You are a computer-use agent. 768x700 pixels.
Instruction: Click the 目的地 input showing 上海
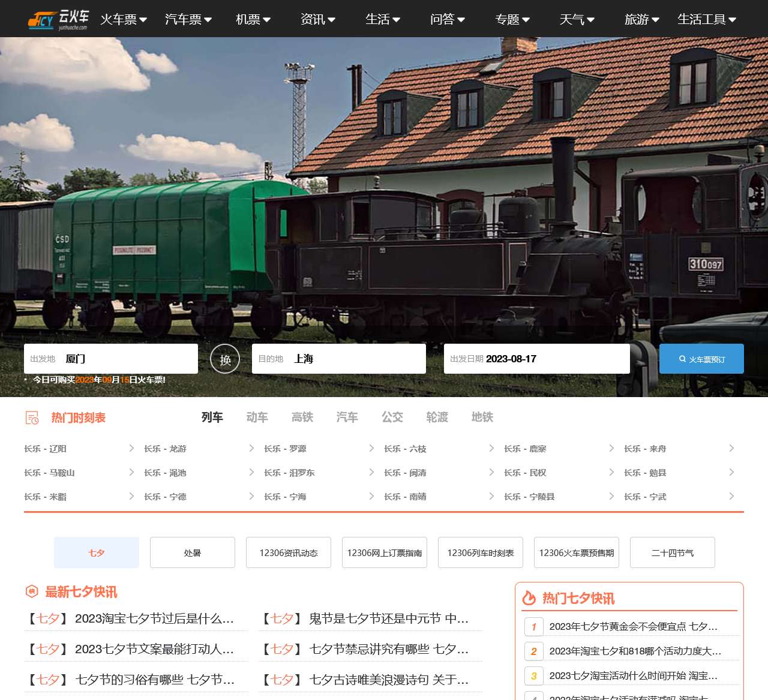click(339, 359)
